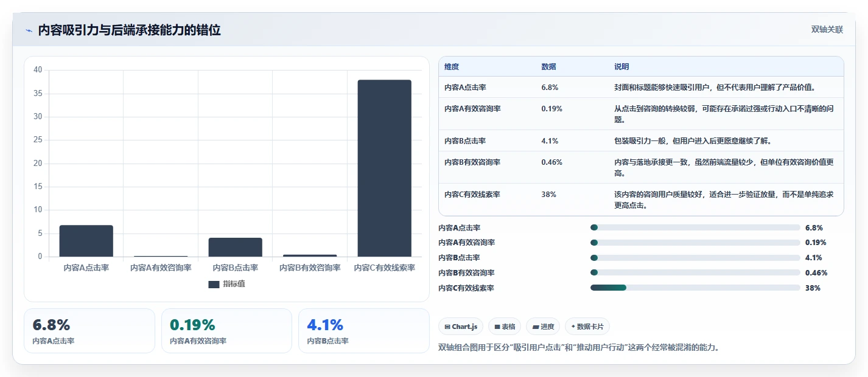Open the 0.19% 内容A有效咨询率 stat card
Screen dimensions: 868x377
(x=226, y=331)
